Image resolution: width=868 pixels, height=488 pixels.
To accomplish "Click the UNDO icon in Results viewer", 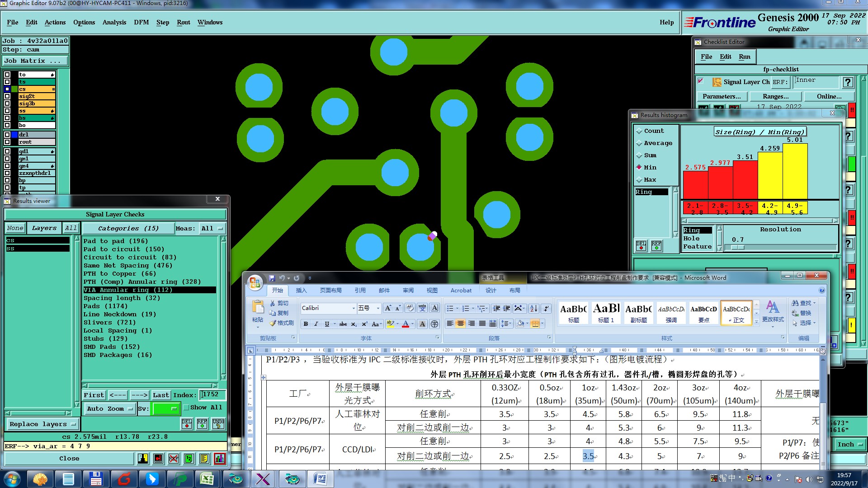I will click(x=218, y=423).
